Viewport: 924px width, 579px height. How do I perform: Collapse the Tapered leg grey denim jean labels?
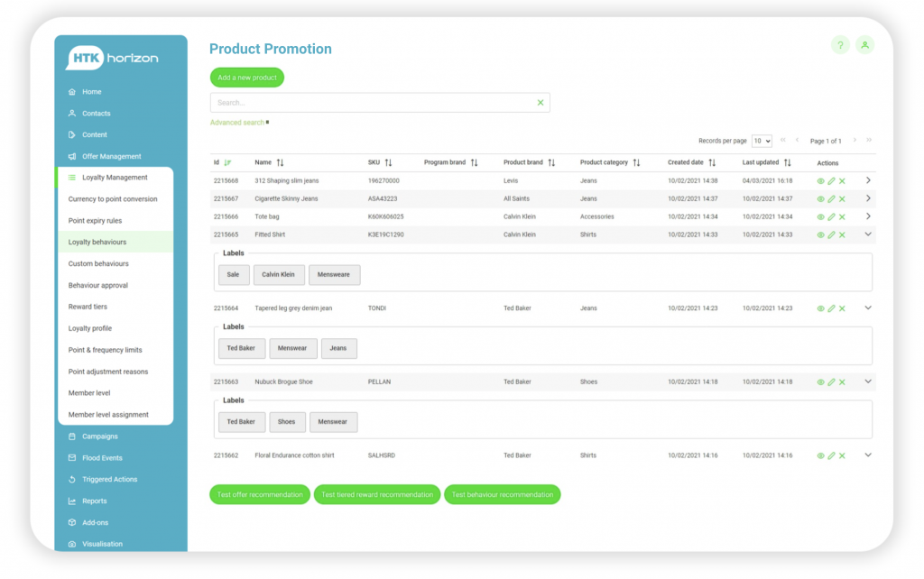(868, 308)
